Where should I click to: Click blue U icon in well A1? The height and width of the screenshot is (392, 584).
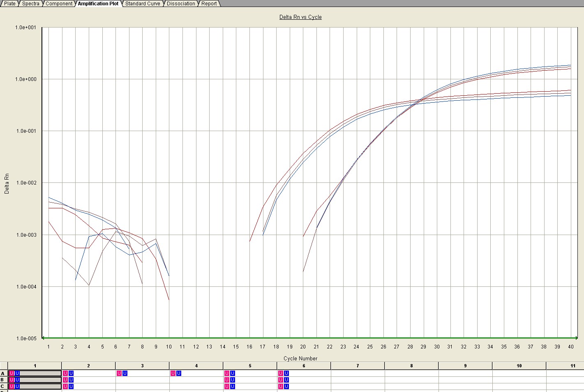pos(17,374)
